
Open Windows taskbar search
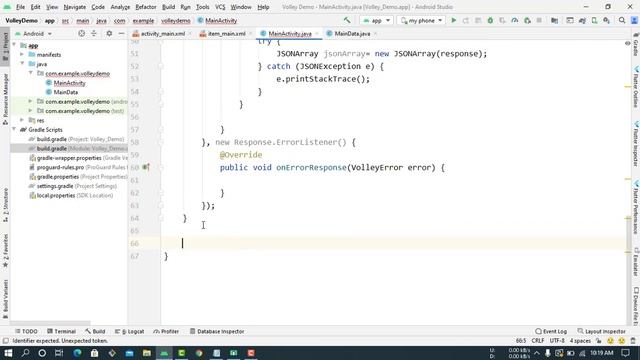point(25,353)
